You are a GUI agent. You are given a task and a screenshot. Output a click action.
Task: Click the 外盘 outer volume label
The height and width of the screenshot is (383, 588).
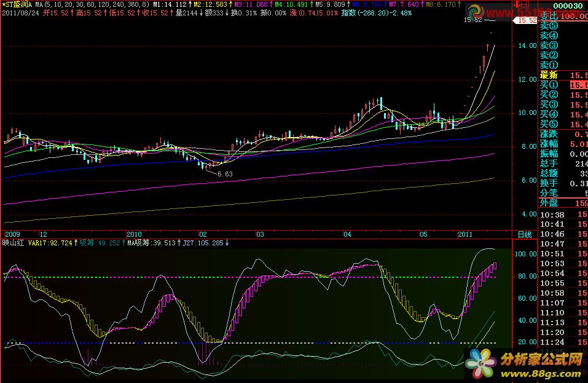click(549, 203)
